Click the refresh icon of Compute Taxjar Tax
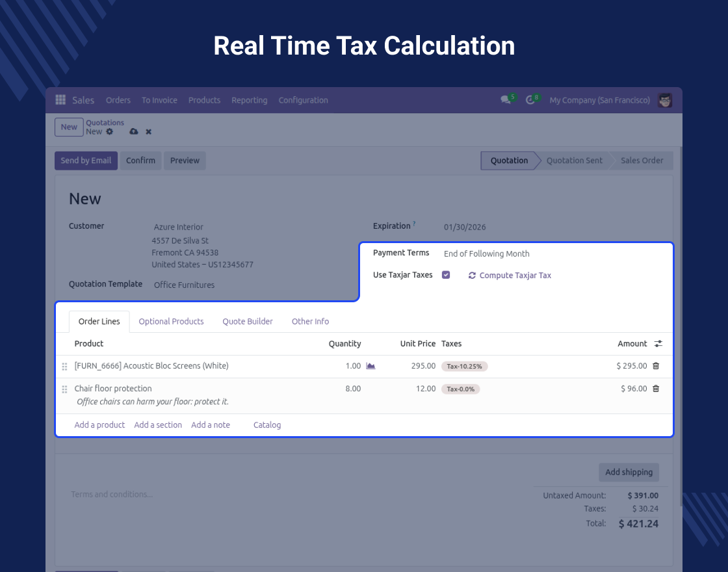Image resolution: width=728 pixels, height=572 pixels. click(472, 276)
